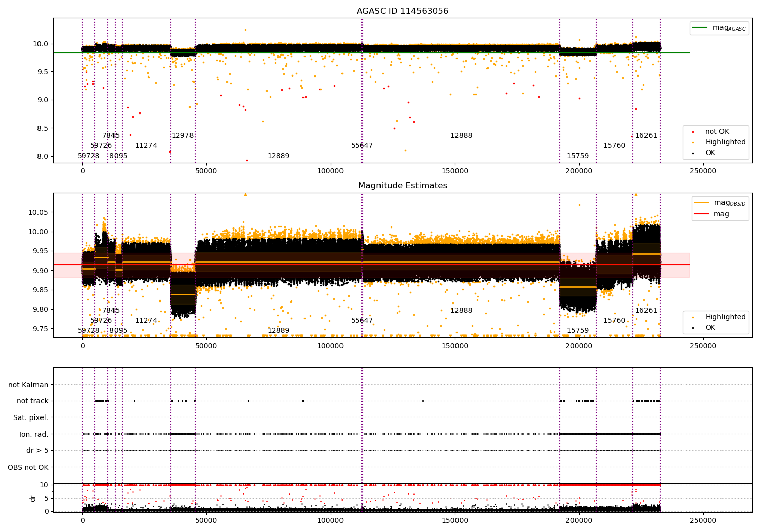Click the 'OBS not OK' row label
The image size is (760, 532).
[x=28, y=467]
